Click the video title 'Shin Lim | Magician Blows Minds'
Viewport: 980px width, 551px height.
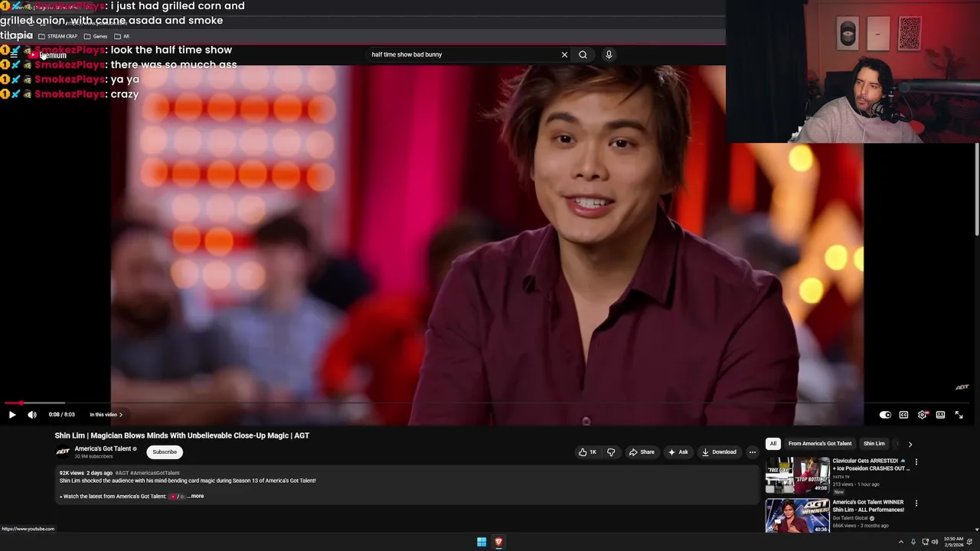pos(182,435)
